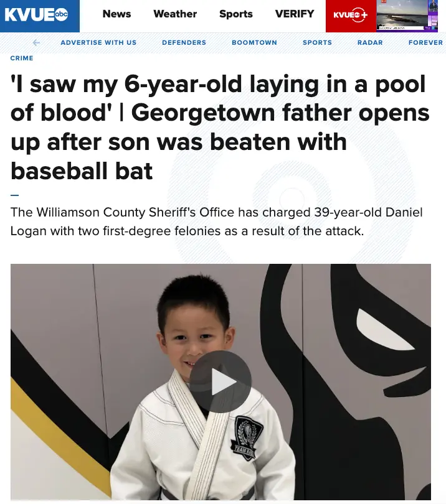Open the News menu
The image size is (446, 504).
click(117, 14)
